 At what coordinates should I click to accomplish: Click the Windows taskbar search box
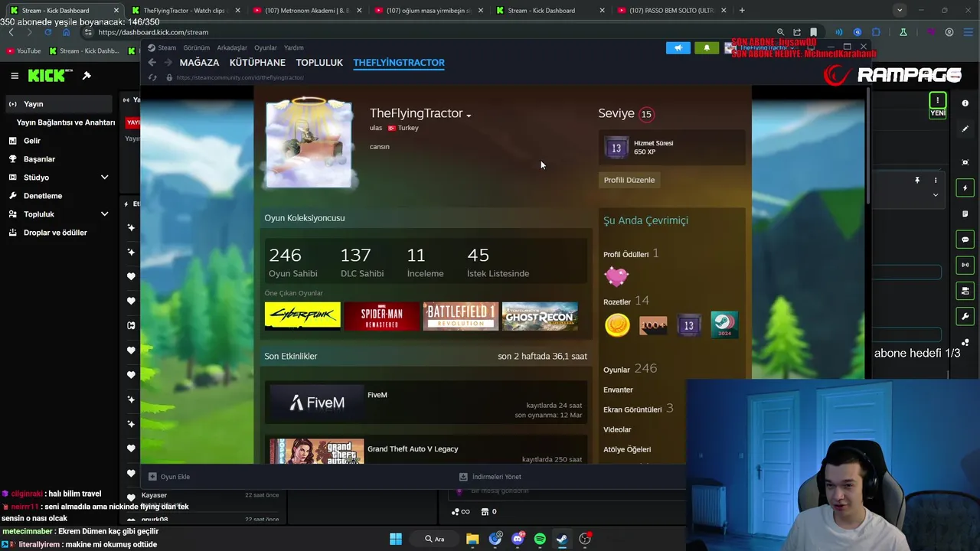point(435,539)
